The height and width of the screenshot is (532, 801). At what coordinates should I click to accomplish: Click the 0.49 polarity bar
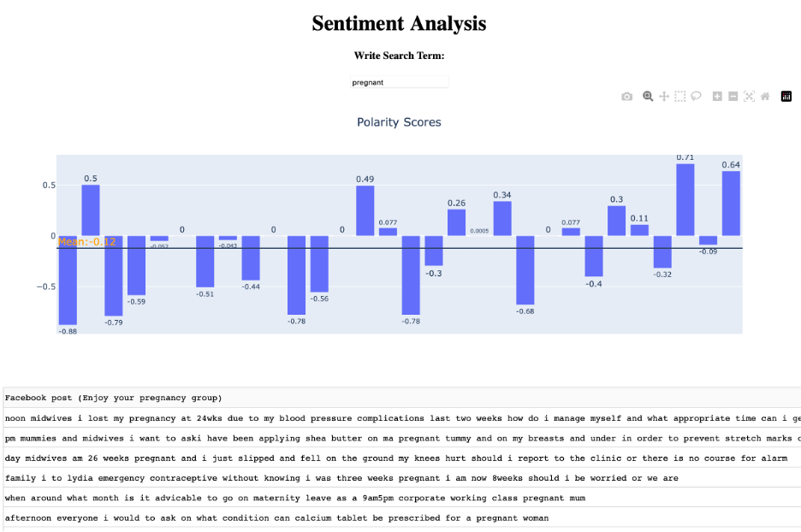(x=365, y=210)
